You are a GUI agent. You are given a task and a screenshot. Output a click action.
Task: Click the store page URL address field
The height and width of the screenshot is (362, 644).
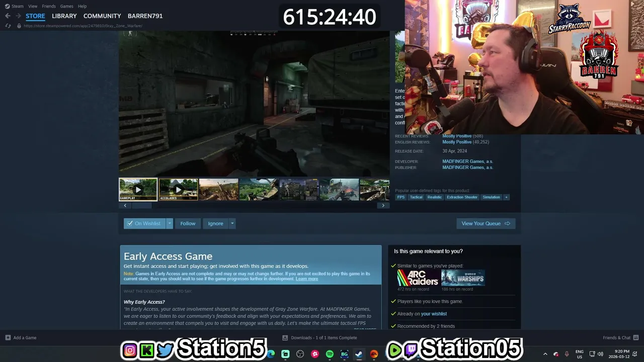click(x=83, y=26)
